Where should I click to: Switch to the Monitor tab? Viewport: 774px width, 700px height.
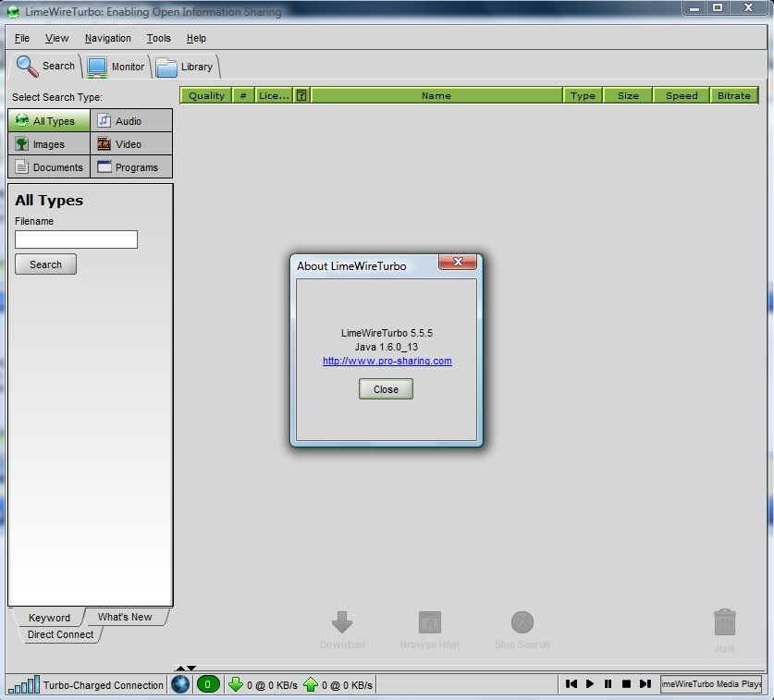(x=116, y=67)
